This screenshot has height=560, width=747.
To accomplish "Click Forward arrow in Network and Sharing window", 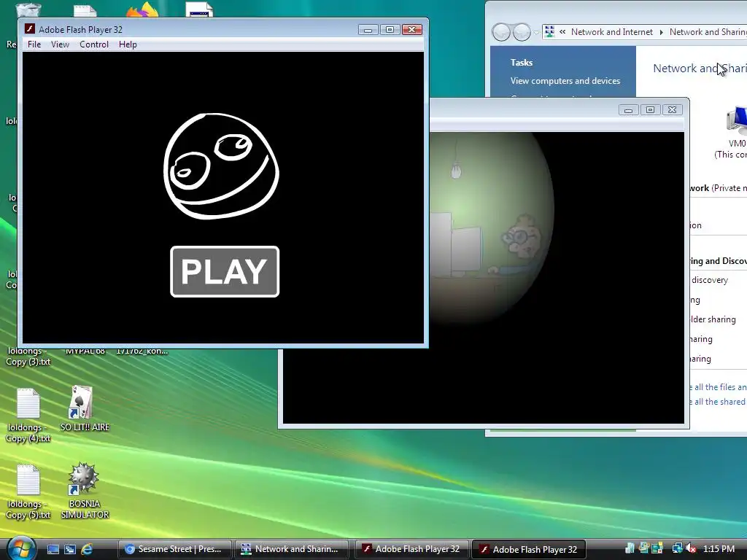I will [x=522, y=32].
